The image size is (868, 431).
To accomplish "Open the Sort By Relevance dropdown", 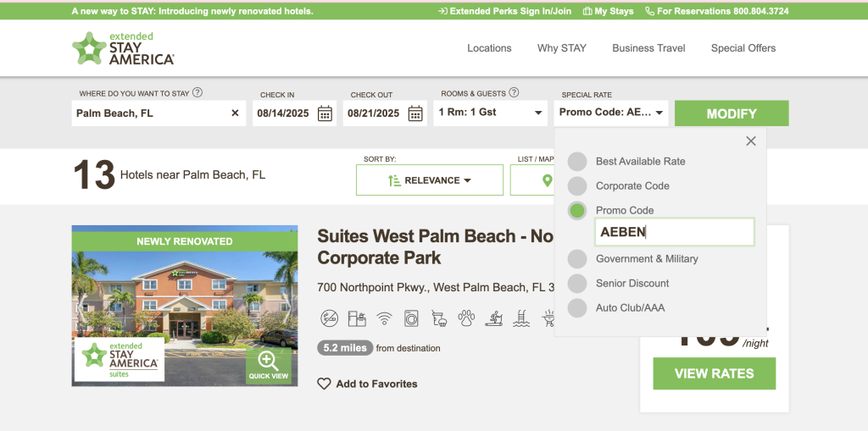I will tap(430, 180).
